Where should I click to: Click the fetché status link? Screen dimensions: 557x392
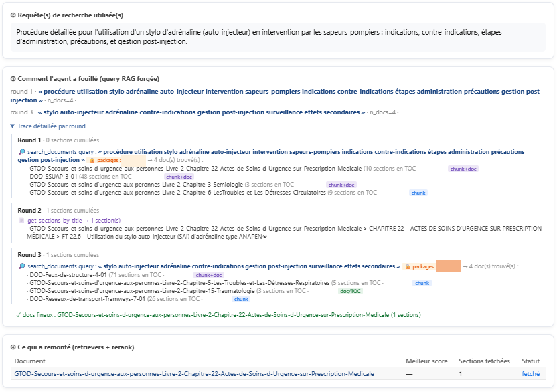tap(530, 373)
